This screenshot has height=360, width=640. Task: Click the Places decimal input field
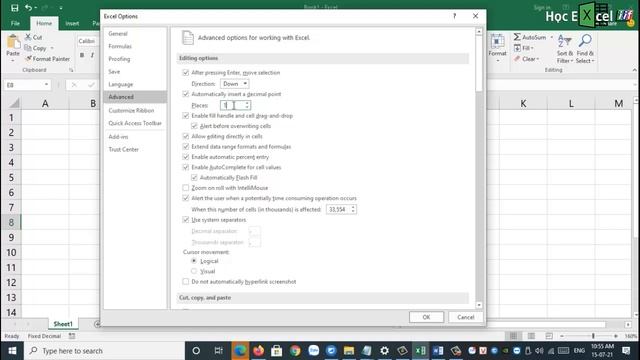tap(232, 105)
